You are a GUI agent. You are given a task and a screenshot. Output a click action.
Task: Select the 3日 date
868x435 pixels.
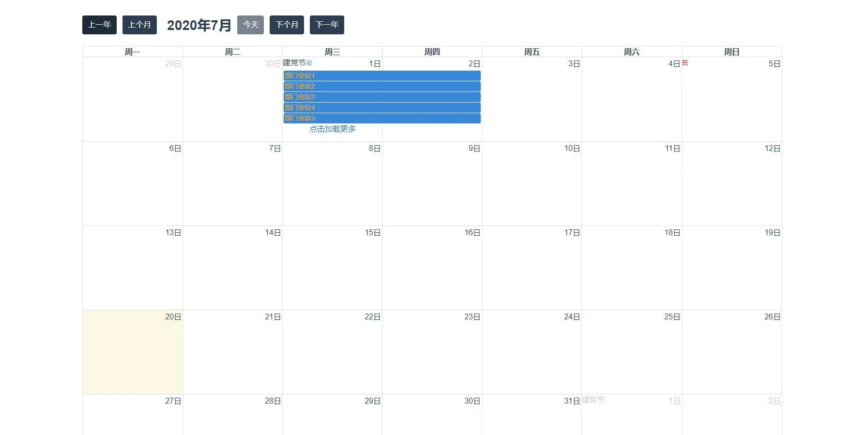[x=574, y=64]
